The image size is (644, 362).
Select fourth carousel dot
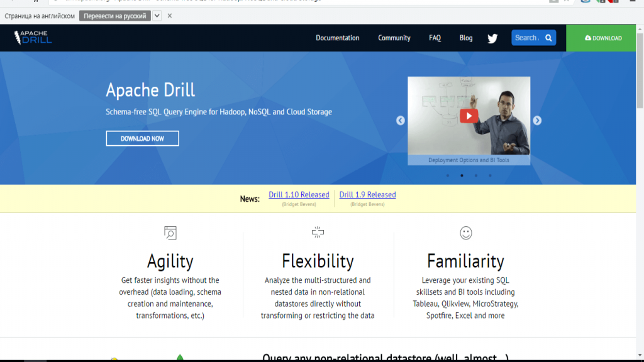point(490,176)
